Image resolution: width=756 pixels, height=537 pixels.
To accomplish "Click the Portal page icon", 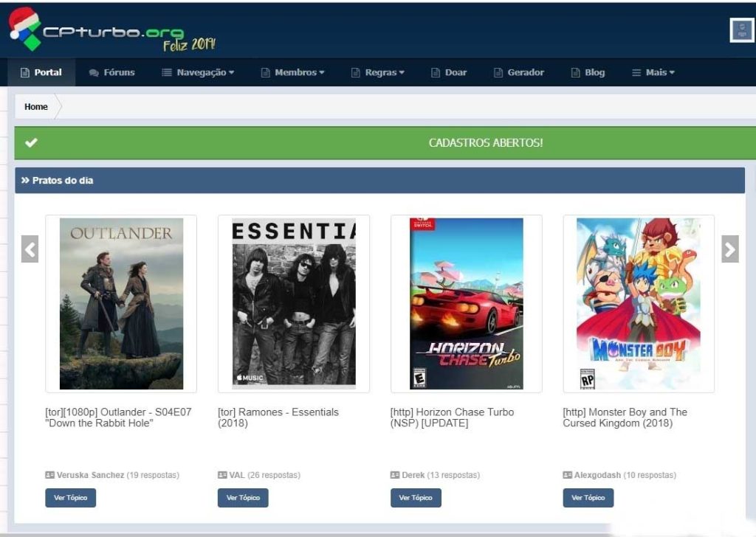I will [x=25, y=73].
